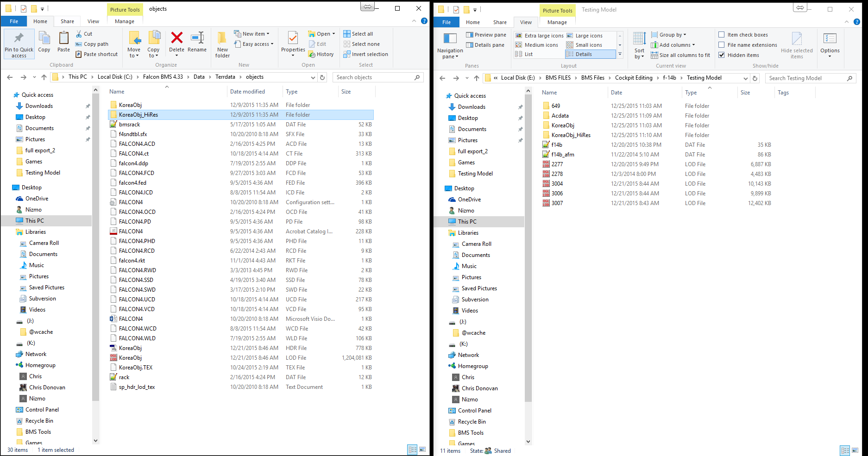Click Pin to Quick access in objects window
Viewport: 868px width, 456px height.
(19, 44)
